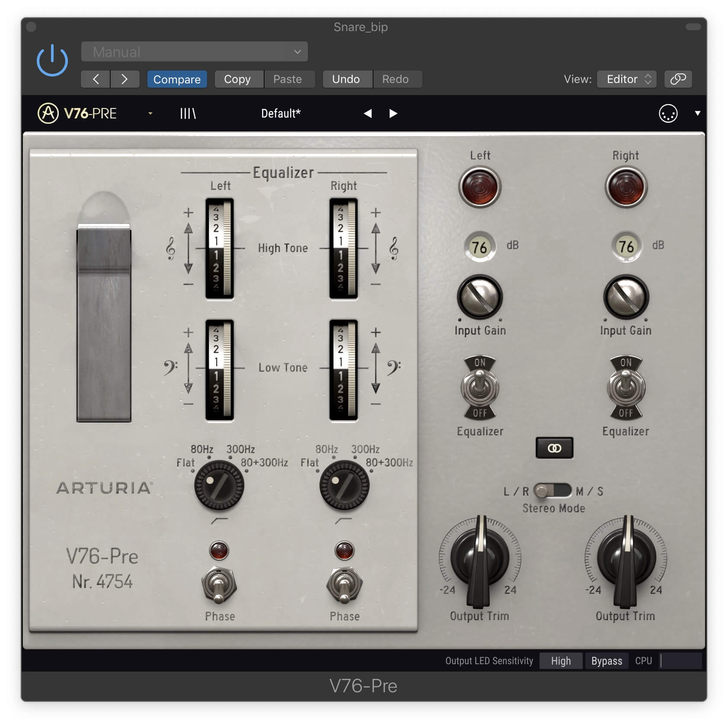
Task: Click the Right channel red lamp
Action: click(626, 187)
